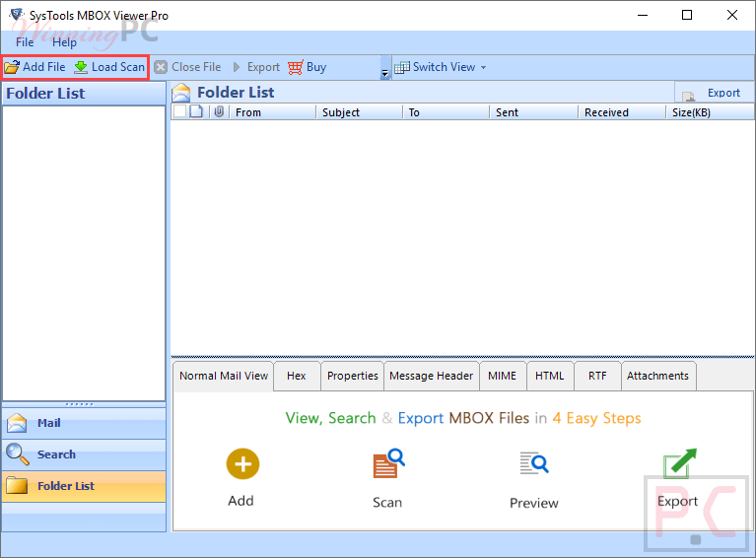The height and width of the screenshot is (558, 756).
Task: Switch to the RTF tab
Action: click(x=597, y=376)
